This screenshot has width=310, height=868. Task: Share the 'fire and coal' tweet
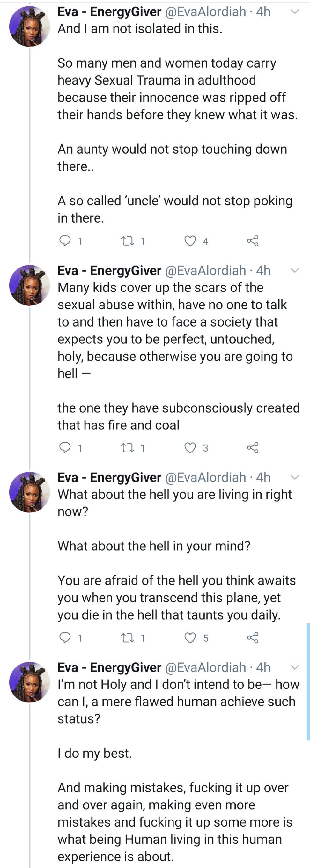[253, 447]
